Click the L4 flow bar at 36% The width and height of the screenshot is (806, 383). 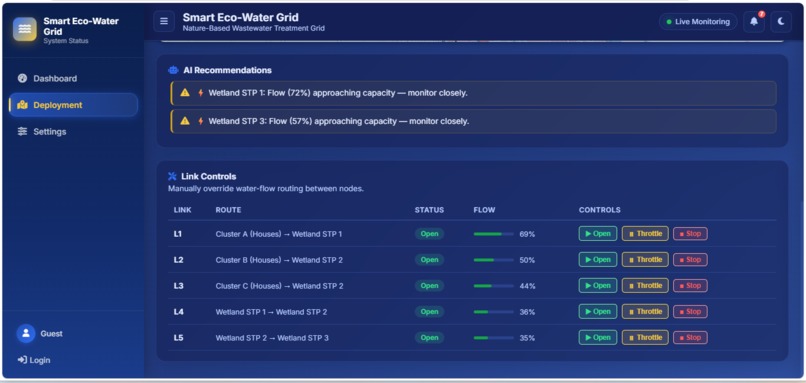[x=493, y=312]
